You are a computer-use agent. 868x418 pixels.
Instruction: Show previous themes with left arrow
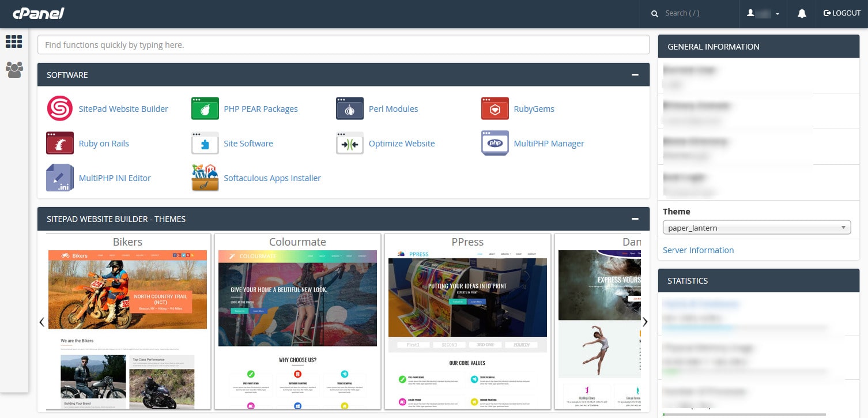(x=41, y=322)
